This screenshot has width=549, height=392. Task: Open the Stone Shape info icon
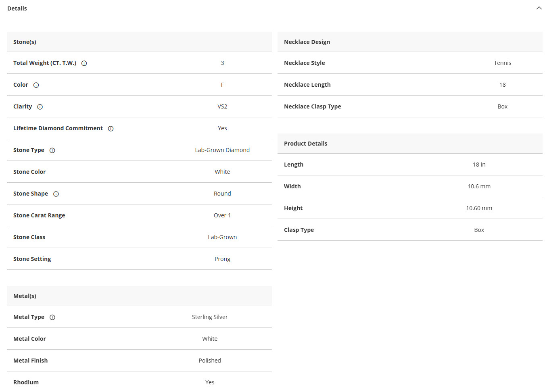tap(56, 194)
